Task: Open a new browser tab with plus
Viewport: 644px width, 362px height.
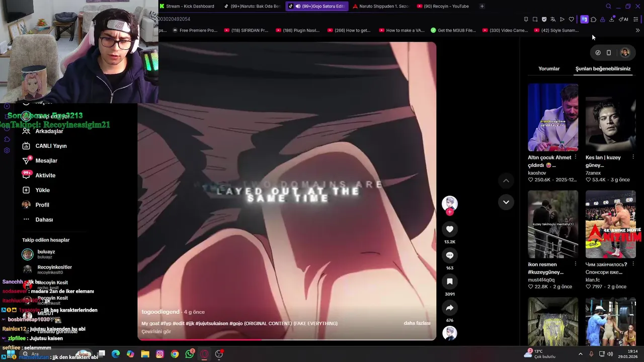Action: tap(482, 6)
